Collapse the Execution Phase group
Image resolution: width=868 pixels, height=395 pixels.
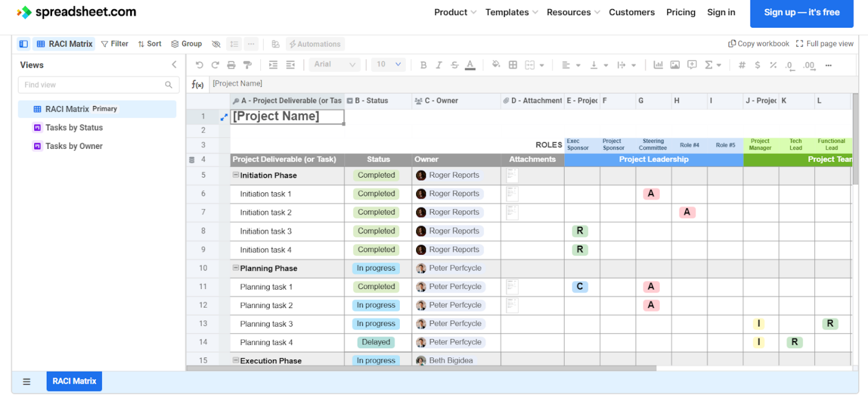[x=236, y=360]
